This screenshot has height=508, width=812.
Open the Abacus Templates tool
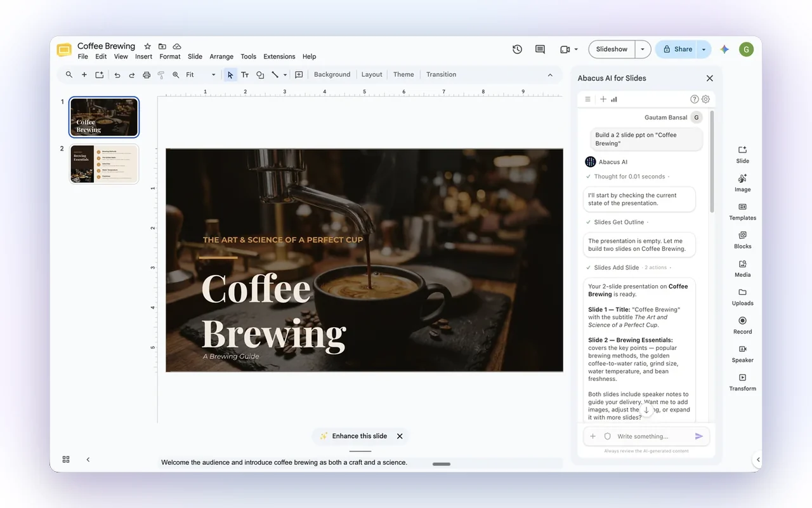[742, 211]
